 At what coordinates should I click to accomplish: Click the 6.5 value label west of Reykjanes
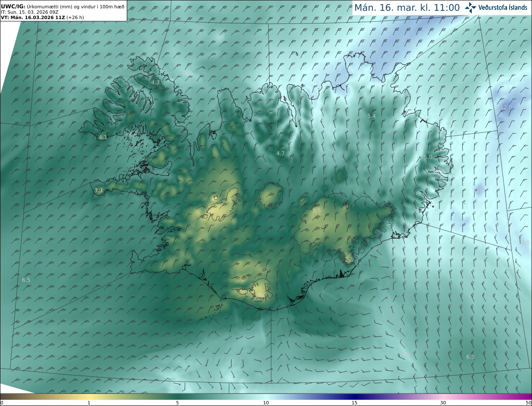tap(26, 280)
